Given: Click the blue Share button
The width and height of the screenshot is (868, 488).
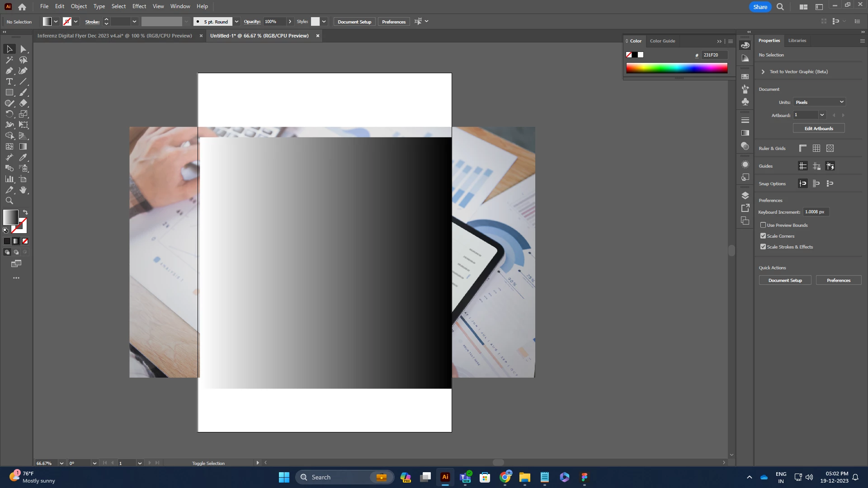Looking at the screenshot, I should point(759,7).
